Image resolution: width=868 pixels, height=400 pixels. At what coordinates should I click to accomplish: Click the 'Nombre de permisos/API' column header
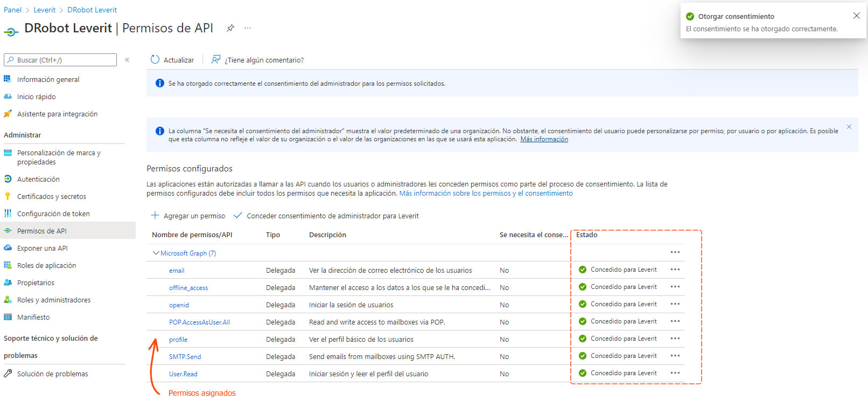(192, 235)
